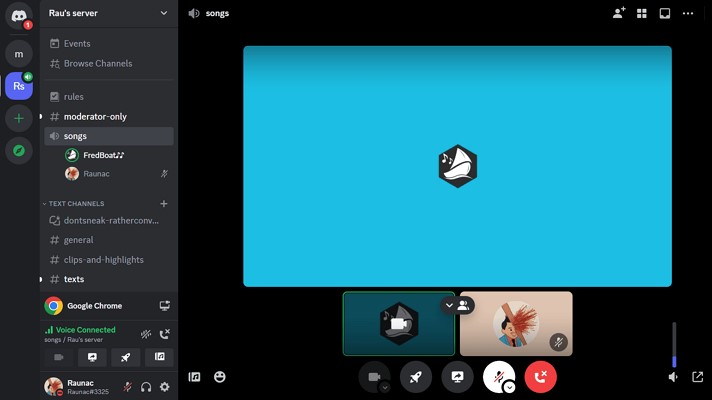Toggle deafen headphones in user panel

[146, 387]
